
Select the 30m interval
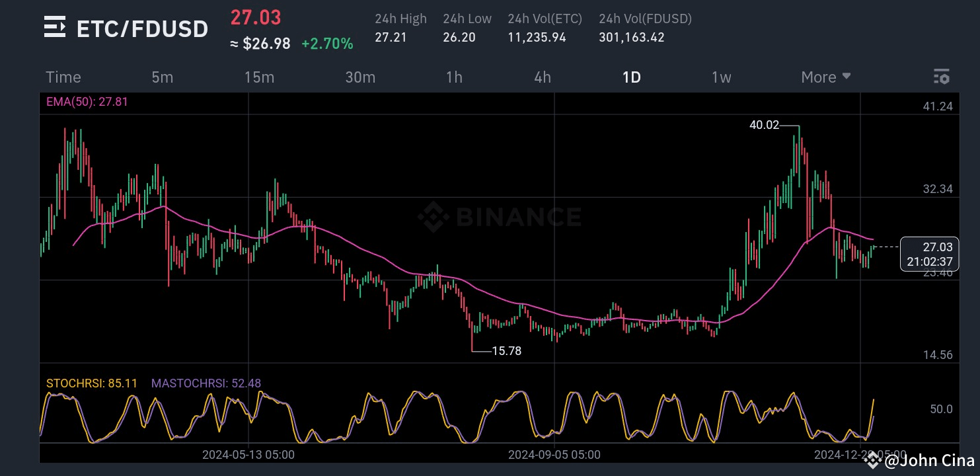[360, 77]
